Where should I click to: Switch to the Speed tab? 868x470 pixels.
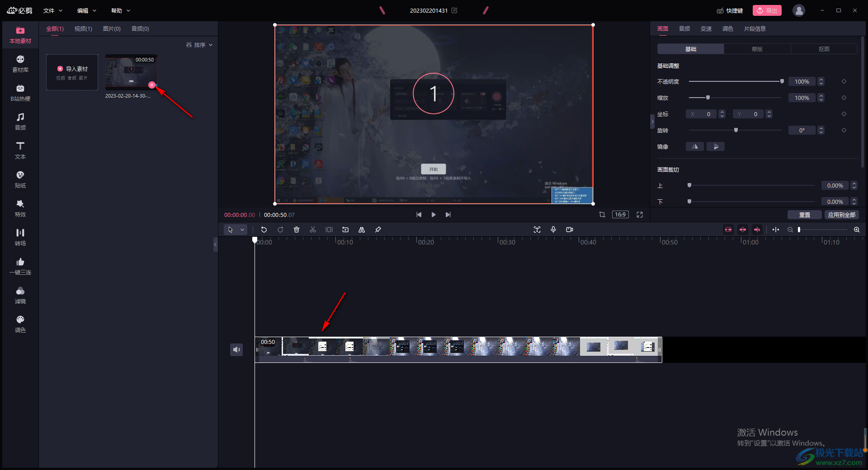pos(706,28)
